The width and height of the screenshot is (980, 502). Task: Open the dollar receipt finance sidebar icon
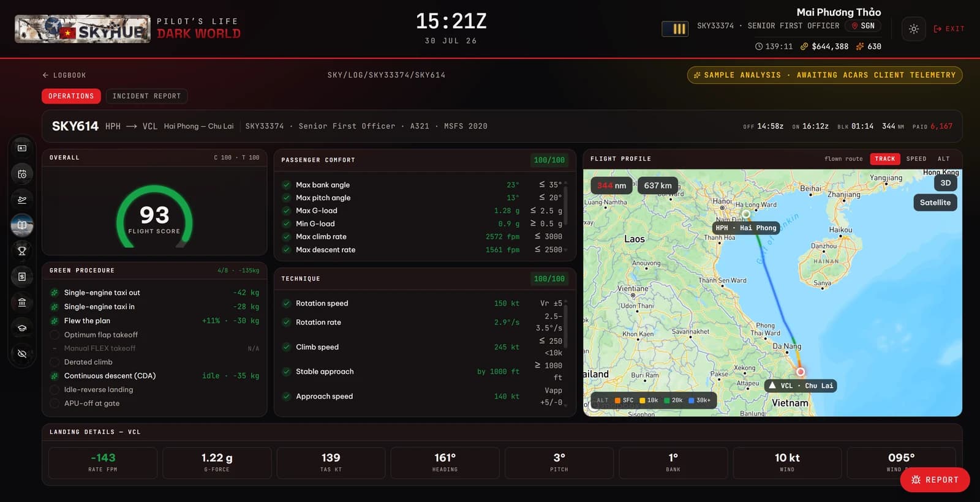pyautogui.click(x=22, y=276)
